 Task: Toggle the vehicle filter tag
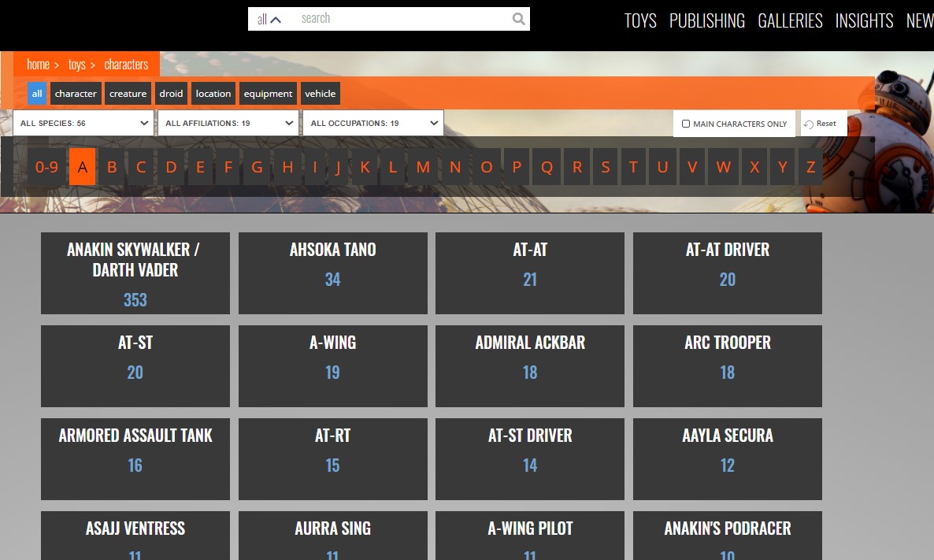coord(320,94)
